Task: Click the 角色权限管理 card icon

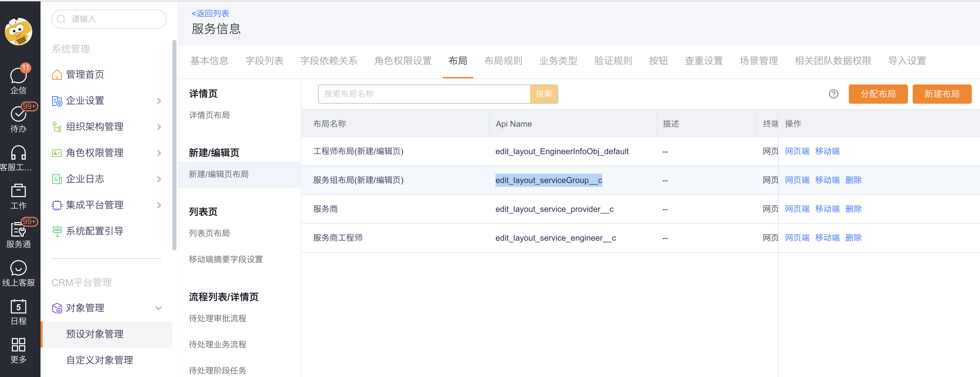Action: point(57,153)
